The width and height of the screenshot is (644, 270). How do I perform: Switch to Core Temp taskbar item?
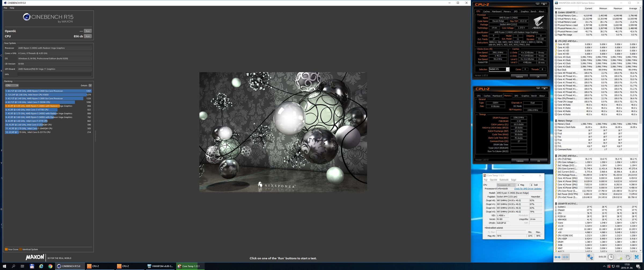click(x=191, y=266)
